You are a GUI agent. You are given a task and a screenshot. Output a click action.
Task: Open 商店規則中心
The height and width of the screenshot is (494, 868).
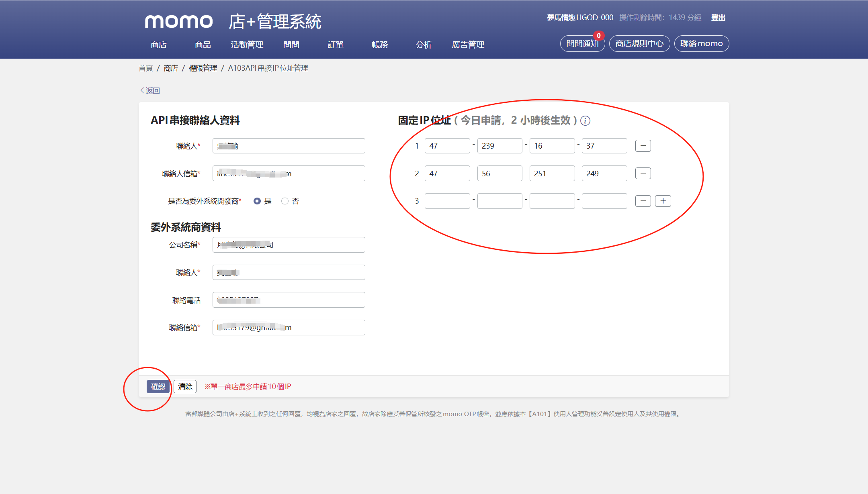pyautogui.click(x=639, y=43)
